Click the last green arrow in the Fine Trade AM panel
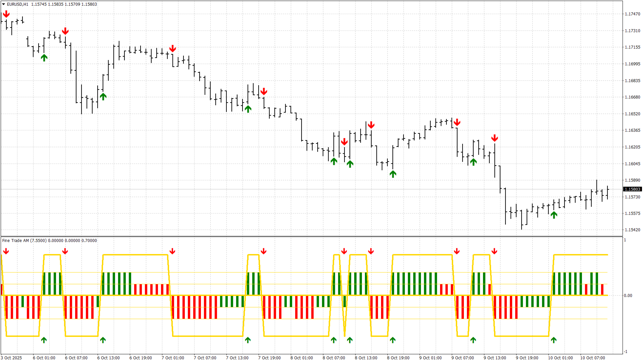644x362 pixels. coord(554,340)
